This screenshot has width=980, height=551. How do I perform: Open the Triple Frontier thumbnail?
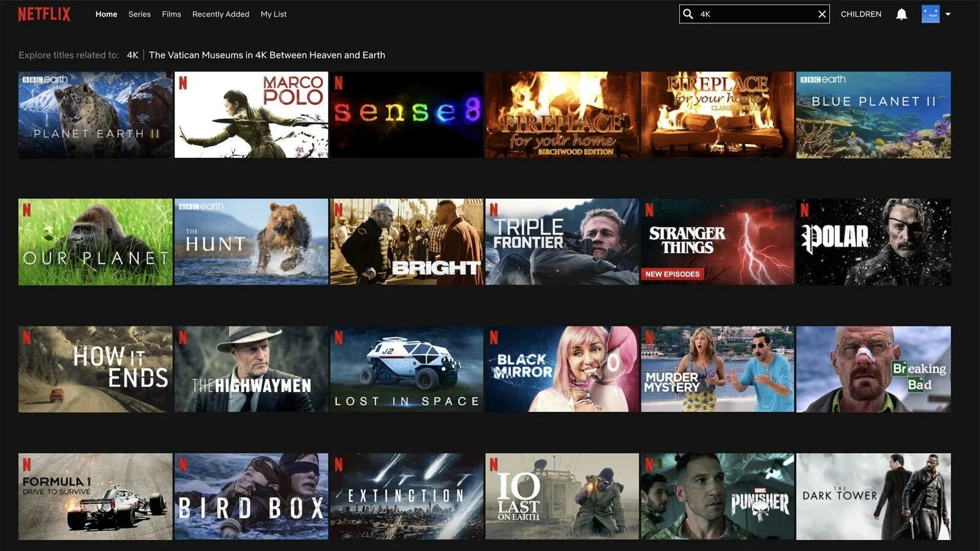[562, 242]
